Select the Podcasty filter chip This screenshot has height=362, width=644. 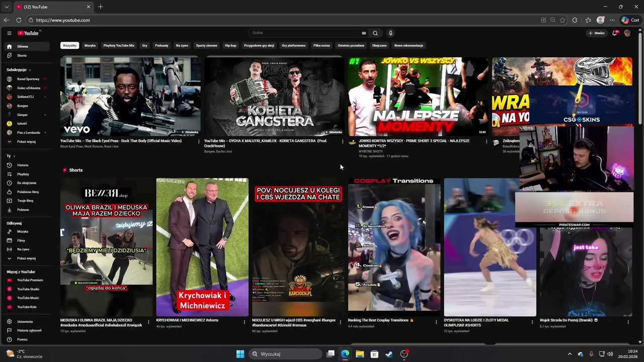coord(162,45)
